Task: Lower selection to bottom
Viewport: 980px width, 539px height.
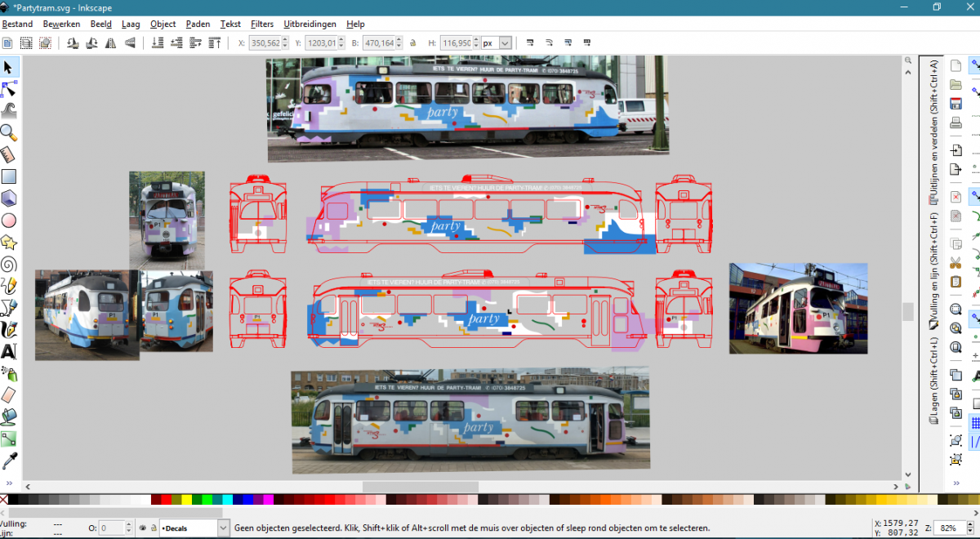Action: click(156, 42)
